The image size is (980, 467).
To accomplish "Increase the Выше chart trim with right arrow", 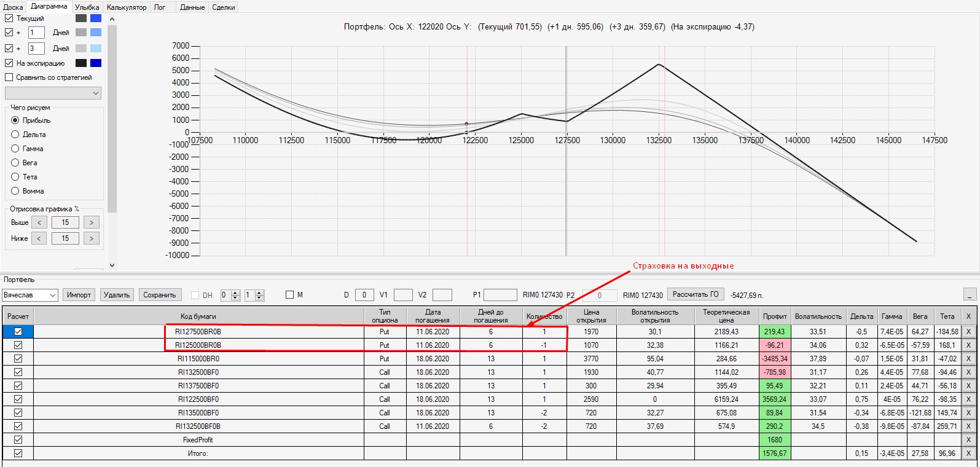I will coord(92,222).
